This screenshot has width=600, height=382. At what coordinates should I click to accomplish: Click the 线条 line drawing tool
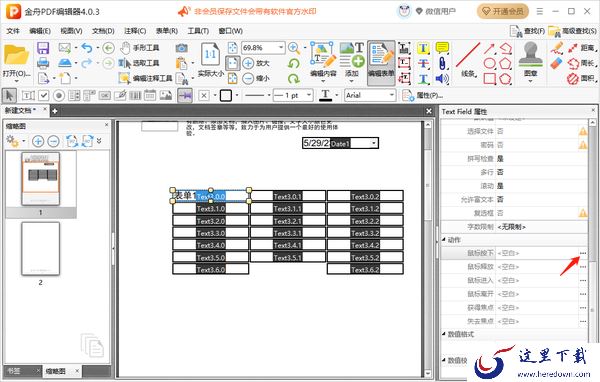pos(468,60)
